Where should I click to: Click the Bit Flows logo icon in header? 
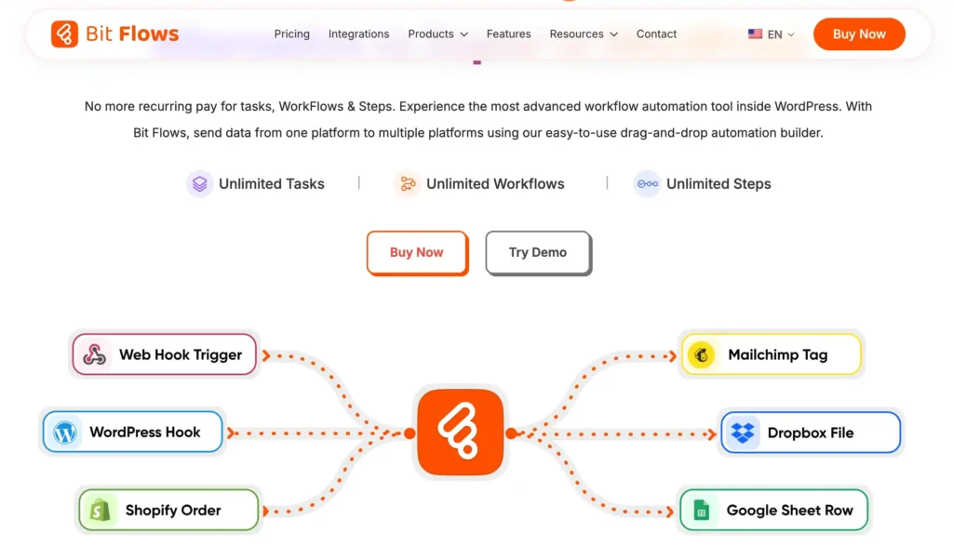64,34
